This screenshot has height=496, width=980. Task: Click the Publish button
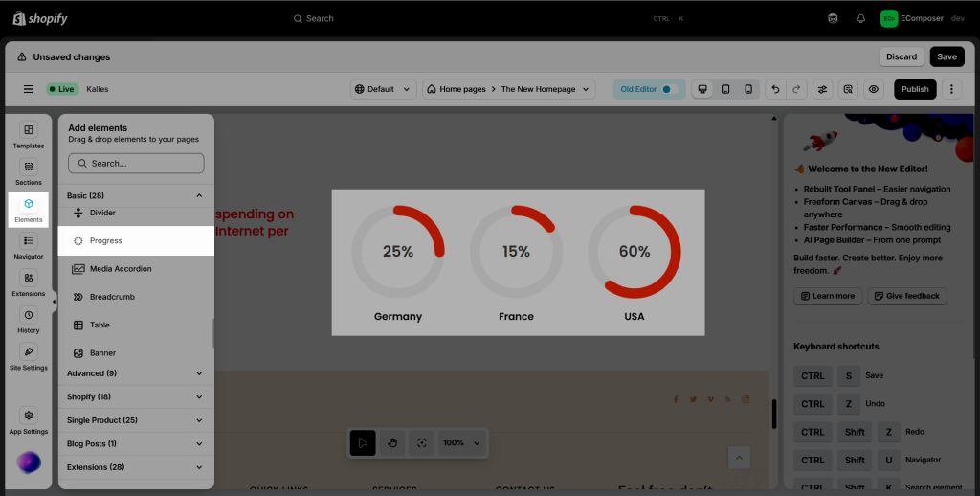tap(915, 89)
